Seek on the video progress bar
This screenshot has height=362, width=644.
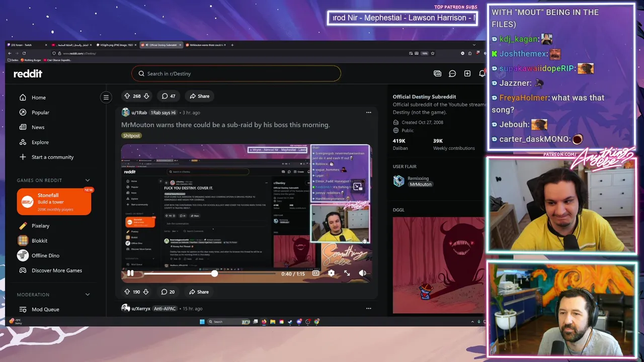[x=210, y=274]
